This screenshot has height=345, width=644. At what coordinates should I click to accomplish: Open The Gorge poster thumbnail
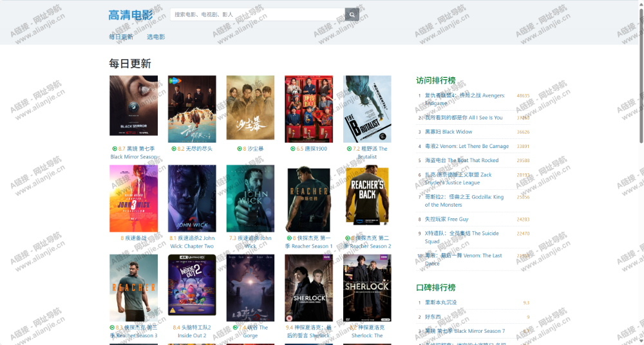pyautogui.click(x=250, y=288)
